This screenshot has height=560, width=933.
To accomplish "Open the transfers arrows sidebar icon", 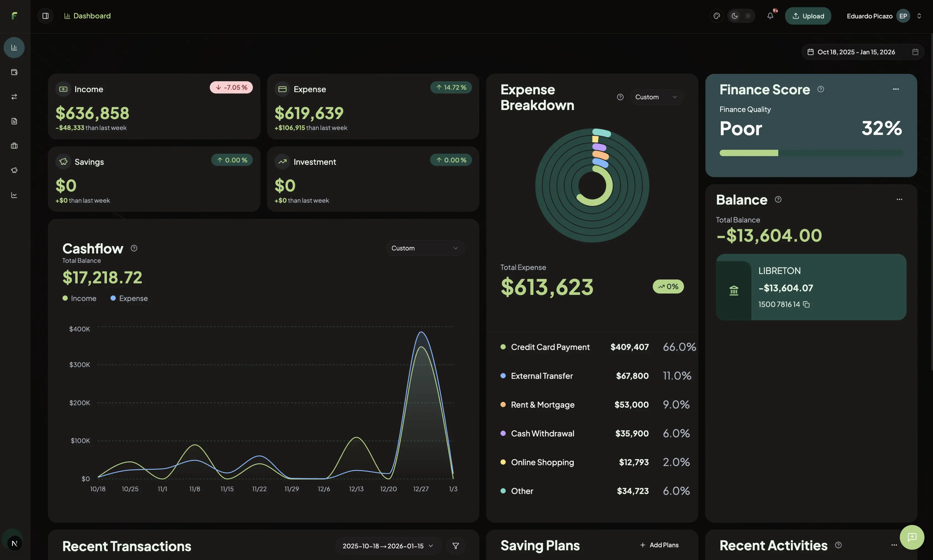I will (14, 96).
